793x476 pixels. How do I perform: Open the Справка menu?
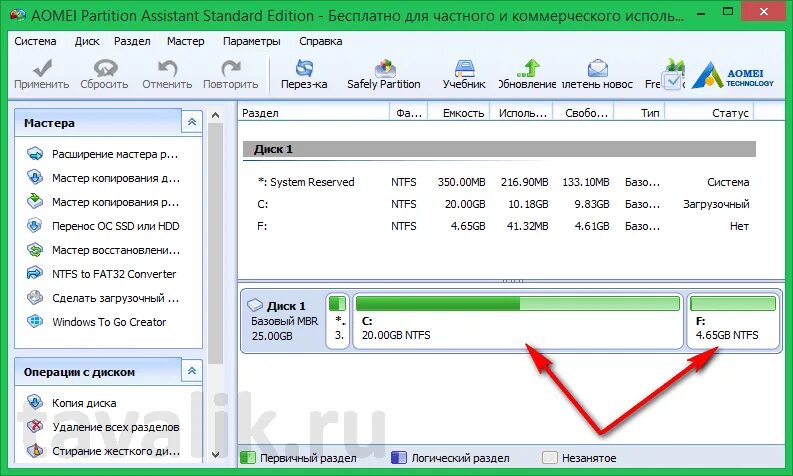click(x=321, y=41)
